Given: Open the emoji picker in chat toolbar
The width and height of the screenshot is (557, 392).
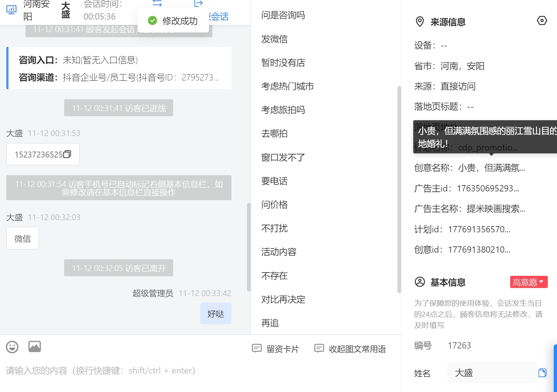Looking at the screenshot, I should (12, 347).
